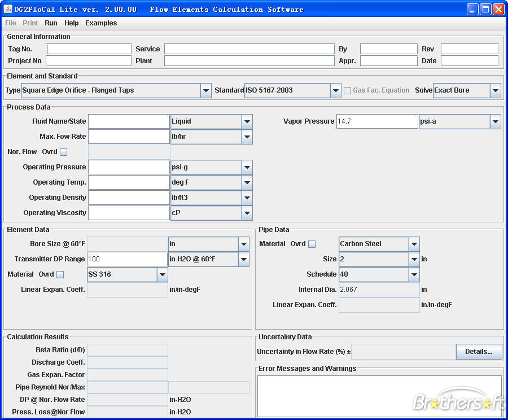Open the Run menu
Screen dimensions: 508x420
pos(51,23)
